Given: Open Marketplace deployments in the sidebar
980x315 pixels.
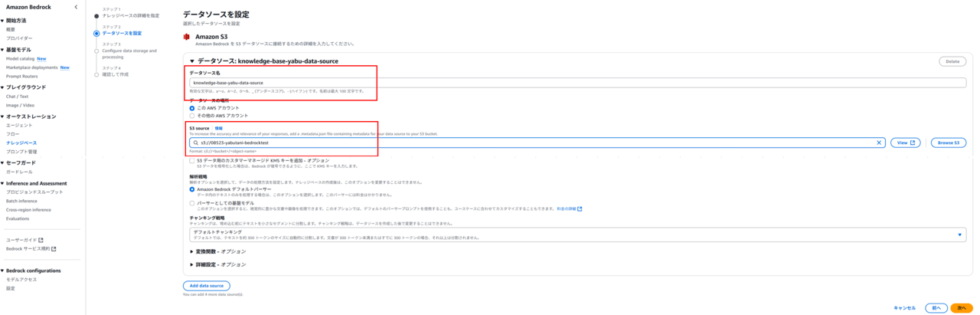Looking at the screenshot, I should pyautogui.click(x=32, y=67).
